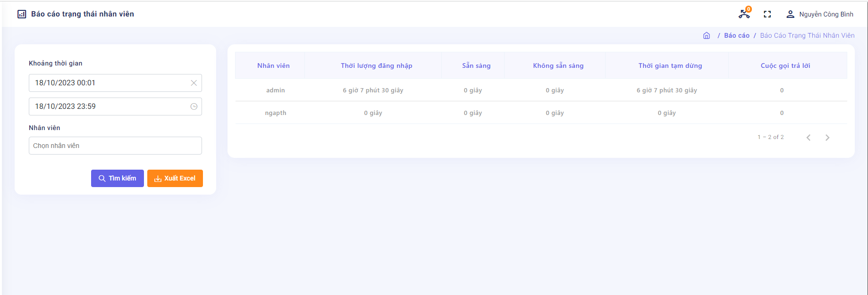Click admin's answered calls value 0
Viewport: 868px width, 295px height.
coord(782,90)
